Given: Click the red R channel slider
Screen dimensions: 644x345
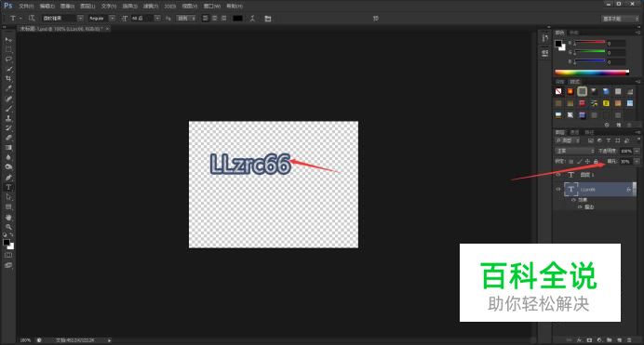Looking at the screenshot, I should tap(589, 42).
